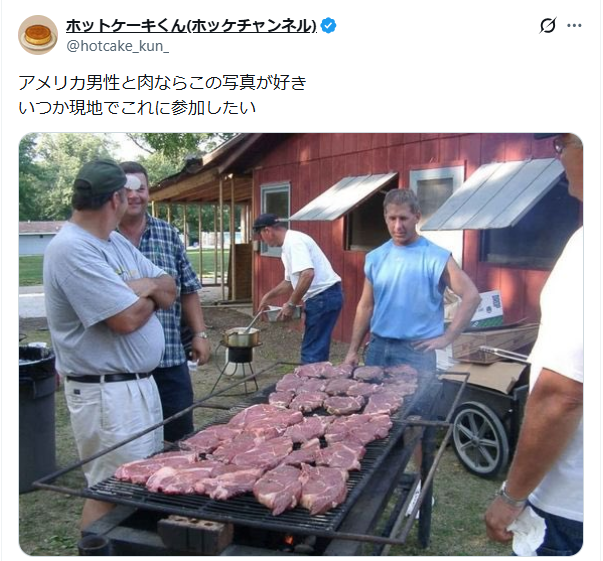Click the pancake profile avatar
Viewport: 603px width, 561px height.
(x=38, y=35)
